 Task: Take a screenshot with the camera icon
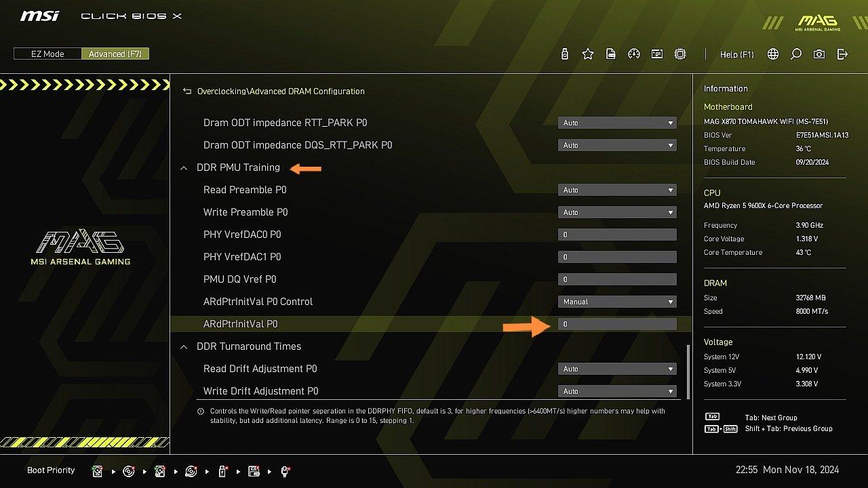819,54
